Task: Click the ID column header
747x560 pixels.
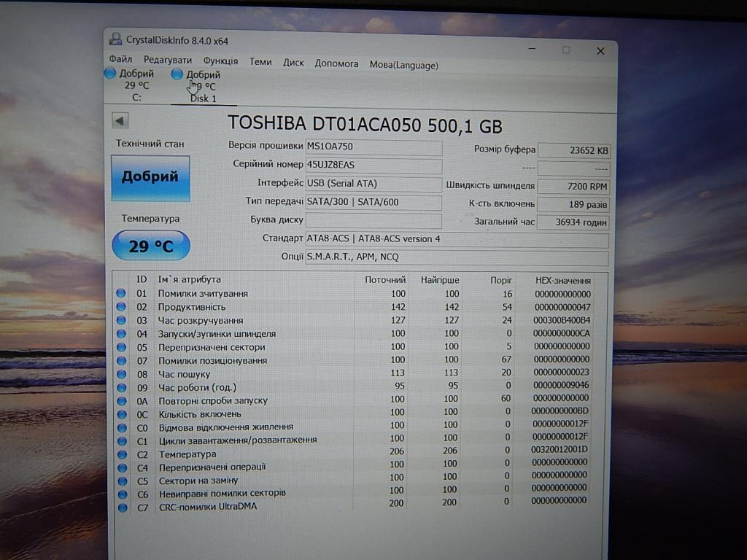Action: [x=142, y=279]
